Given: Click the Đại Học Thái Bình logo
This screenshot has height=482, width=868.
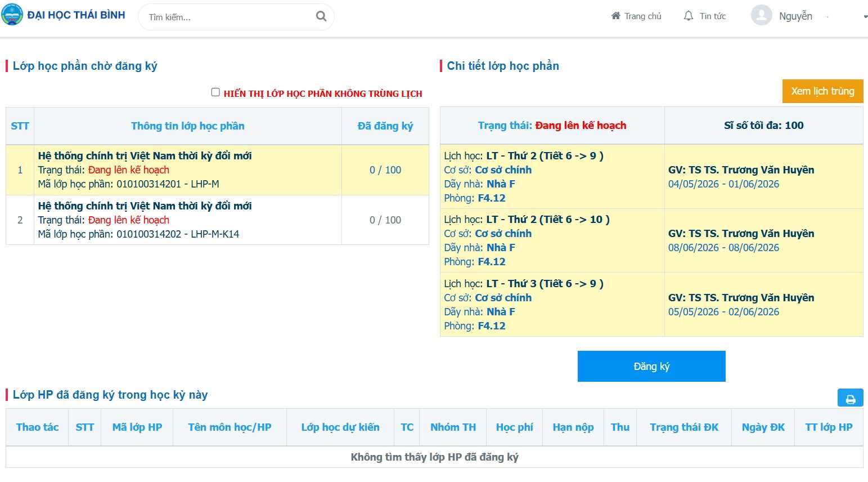Looking at the screenshot, I should tap(12, 15).
